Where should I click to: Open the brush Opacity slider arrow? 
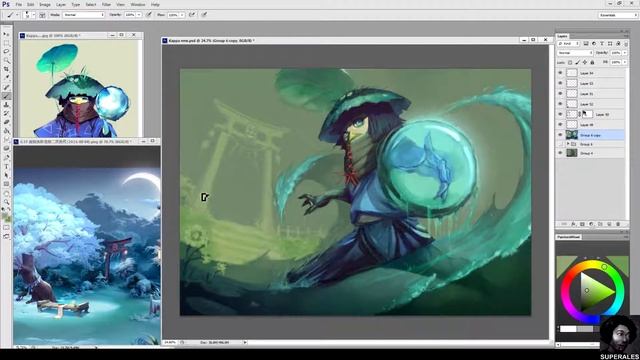pyautogui.click(x=139, y=15)
